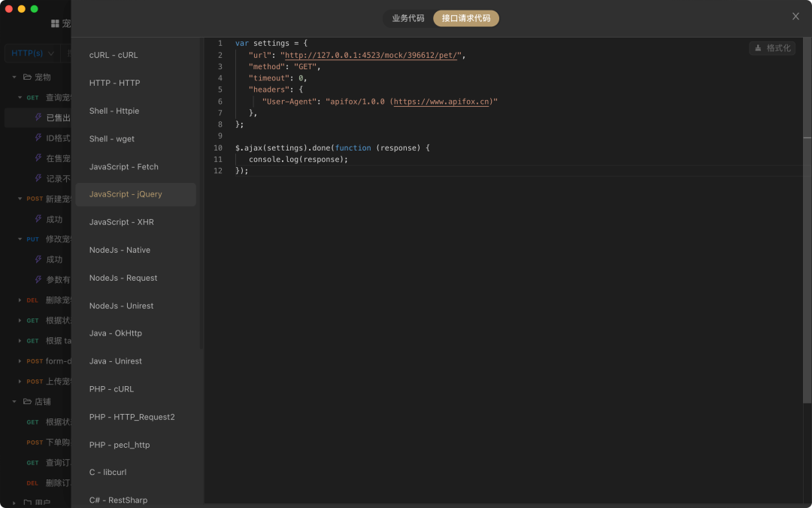Viewport: 812px width, 508px height.
Task: Choose PHP - HTTP_Request2 generator
Action: pos(135,417)
